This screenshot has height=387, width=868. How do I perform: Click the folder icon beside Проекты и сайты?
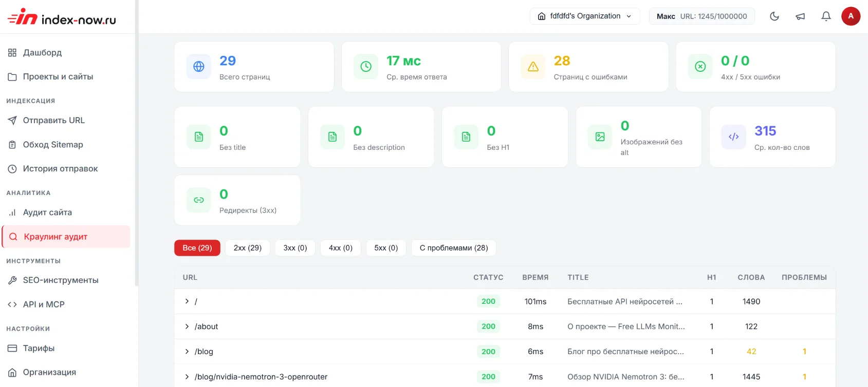12,77
